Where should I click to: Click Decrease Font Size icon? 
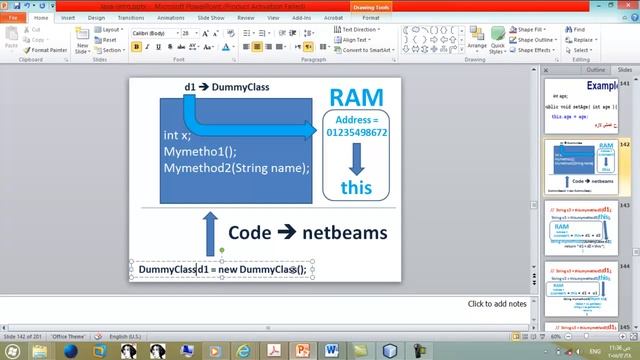click(x=216, y=33)
